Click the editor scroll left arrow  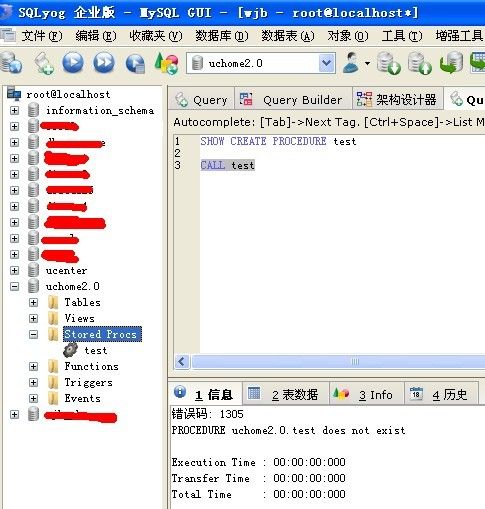(182, 361)
